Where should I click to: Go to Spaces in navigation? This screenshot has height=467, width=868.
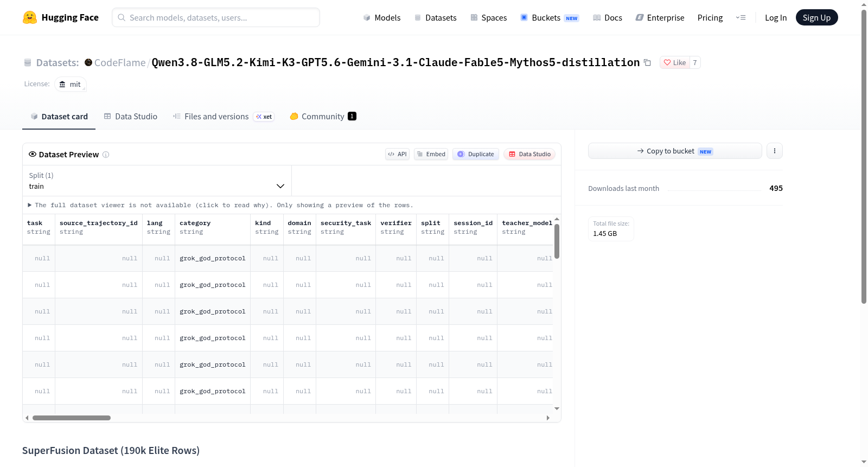488,17
